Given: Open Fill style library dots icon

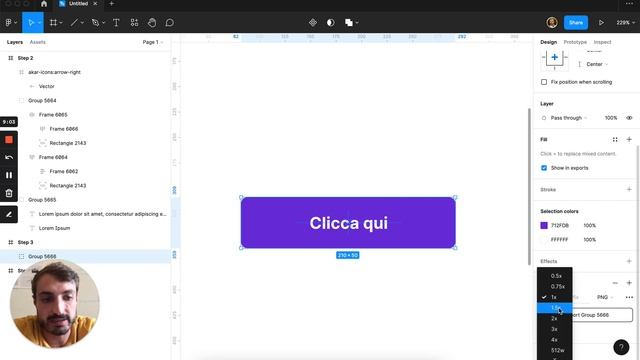Looking at the screenshot, I should coord(615,140).
